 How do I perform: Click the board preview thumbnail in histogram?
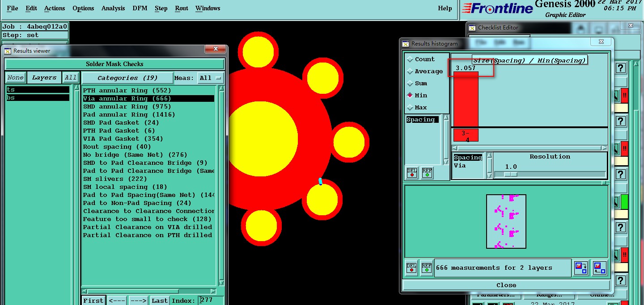tap(506, 221)
